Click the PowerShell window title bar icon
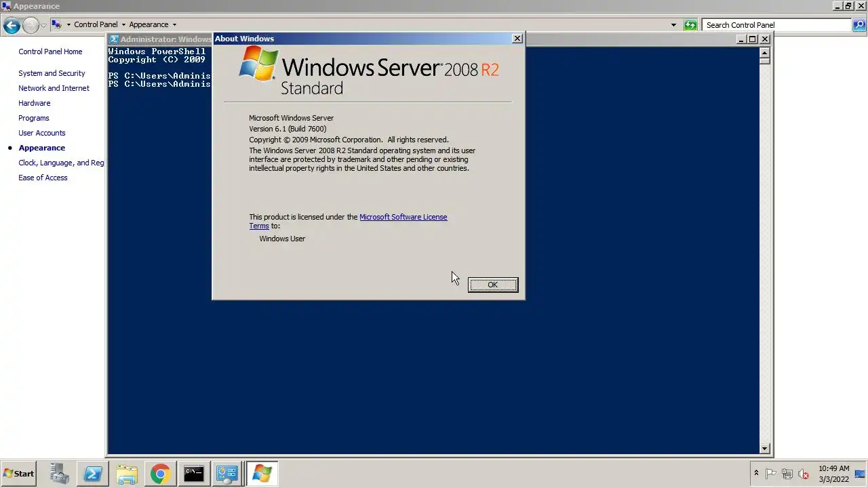The image size is (868, 488). point(114,39)
